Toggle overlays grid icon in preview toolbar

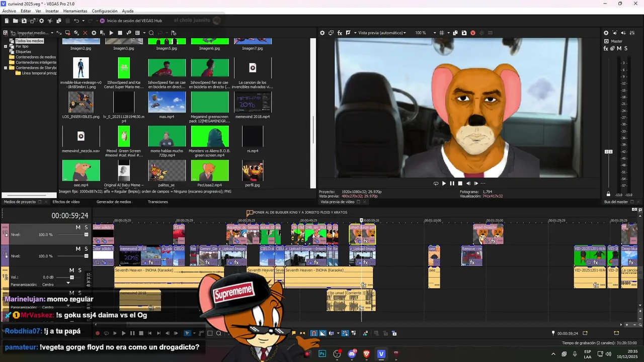click(442, 33)
